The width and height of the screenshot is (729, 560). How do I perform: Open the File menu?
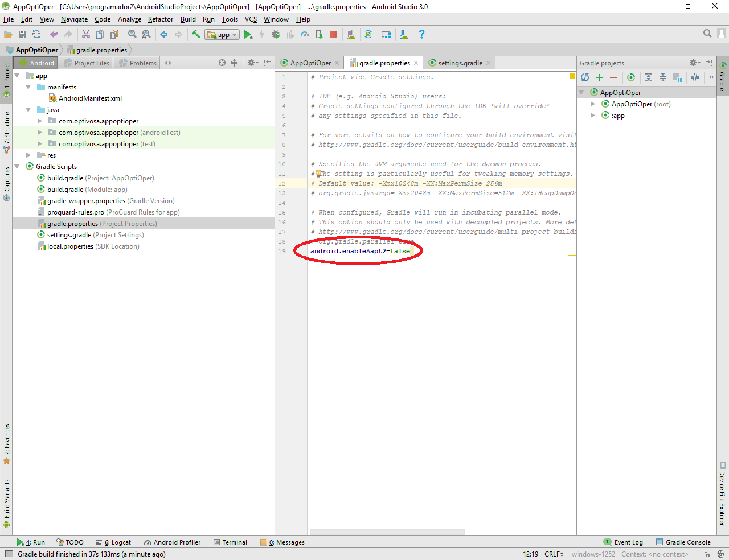coord(9,19)
